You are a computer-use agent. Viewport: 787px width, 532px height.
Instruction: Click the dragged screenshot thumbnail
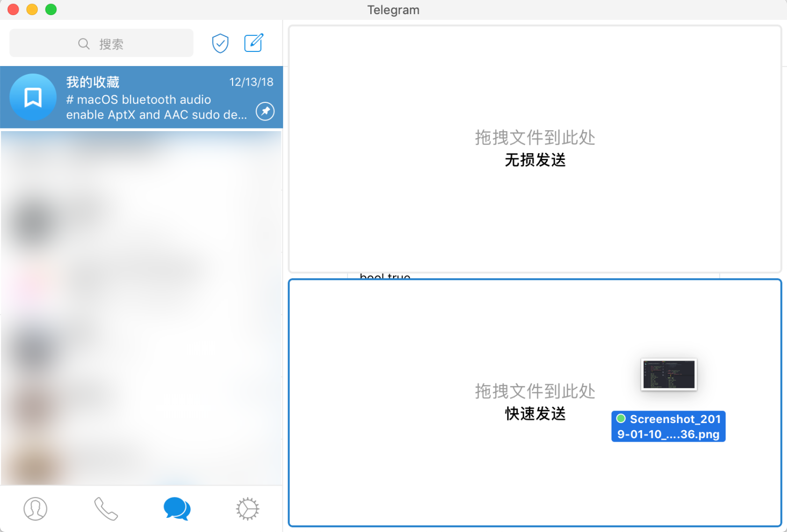pos(669,375)
